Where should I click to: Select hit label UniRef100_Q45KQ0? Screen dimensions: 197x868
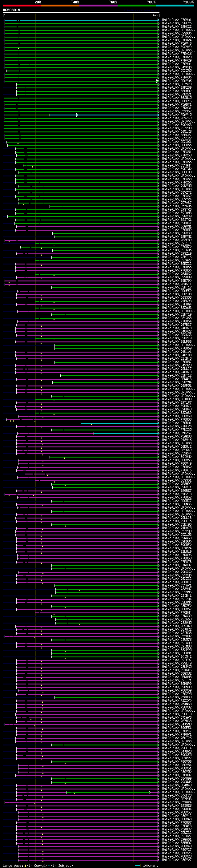click(176, 67)
